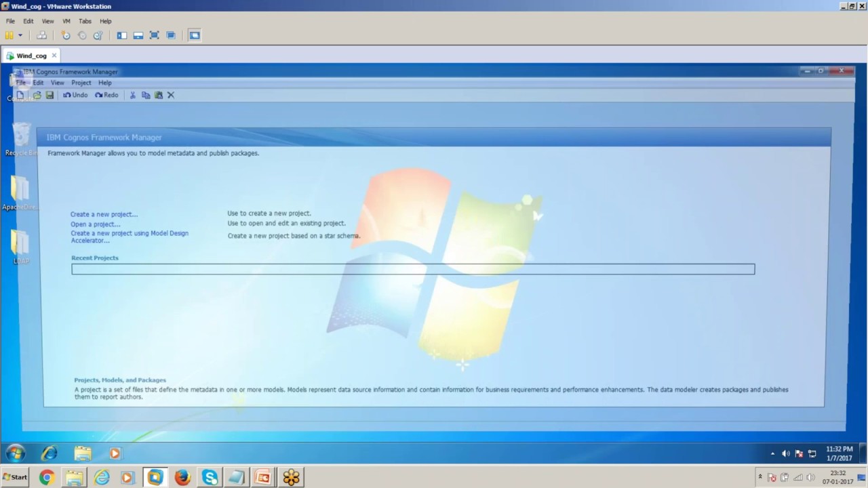868x488 pixels.
Task: Select the Wind_cog VM tab
Action: [31, 56]
